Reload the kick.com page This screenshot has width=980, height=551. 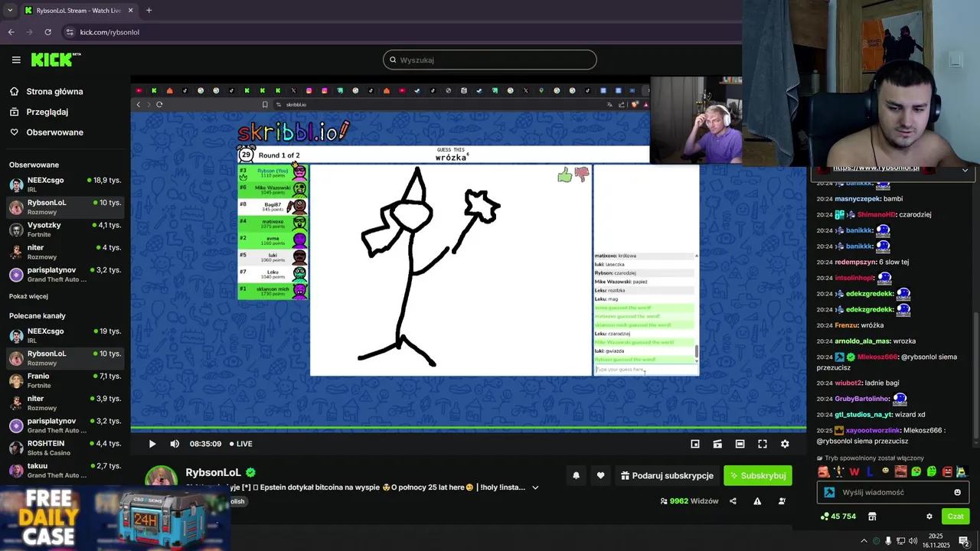pos(47,32)
